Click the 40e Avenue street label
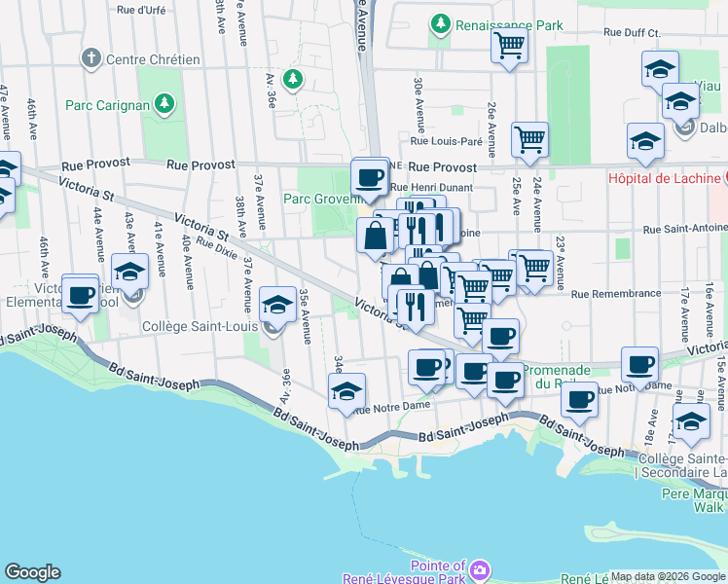Image resolution: width=728 pixels, height=584 pixels. tap(187, 262)
